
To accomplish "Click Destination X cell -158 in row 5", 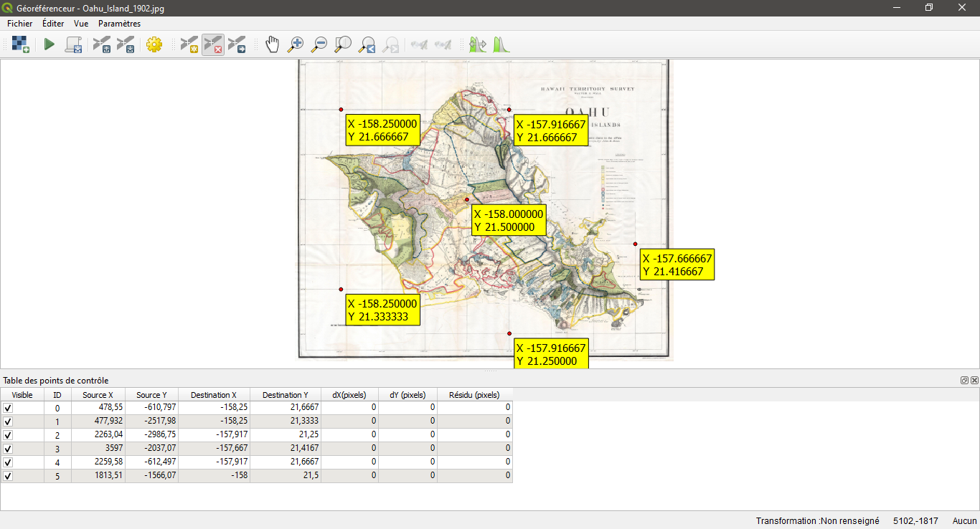I will pos(214,476).
